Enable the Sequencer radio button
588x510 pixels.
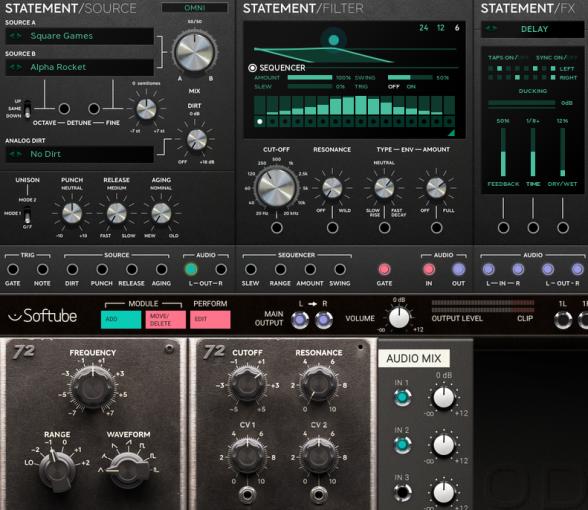(x=252, y=68)
